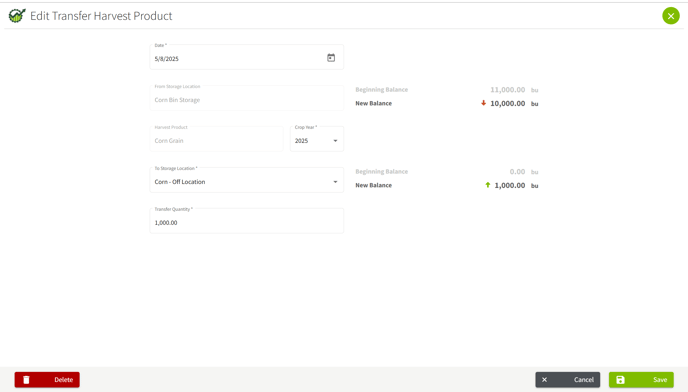Expand the Crop Year dropdown arrow

pos(335,141)
